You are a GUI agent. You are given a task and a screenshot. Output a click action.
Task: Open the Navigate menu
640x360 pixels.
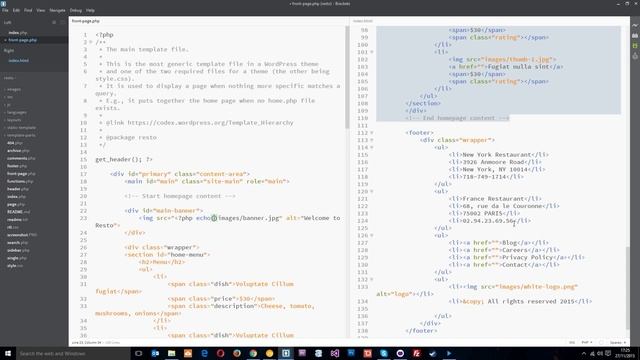click(57, 10)
